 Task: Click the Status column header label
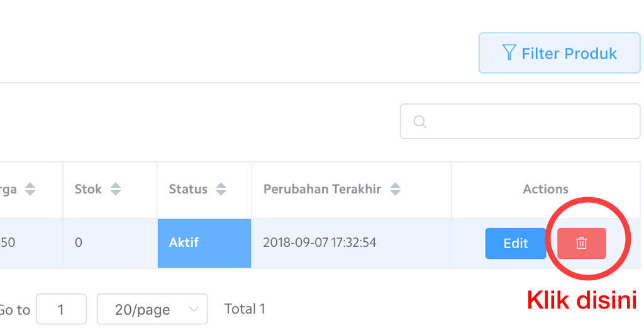188,189
